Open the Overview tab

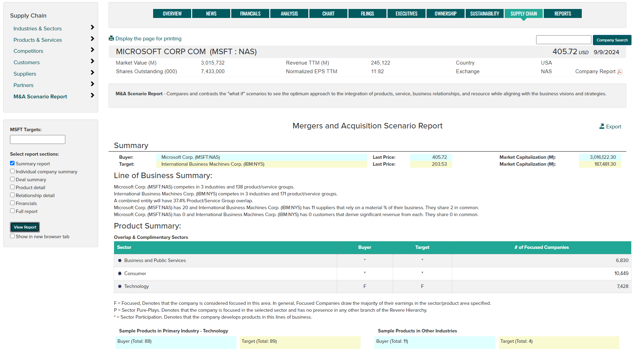pyautogui.click(x=172, y=13)
